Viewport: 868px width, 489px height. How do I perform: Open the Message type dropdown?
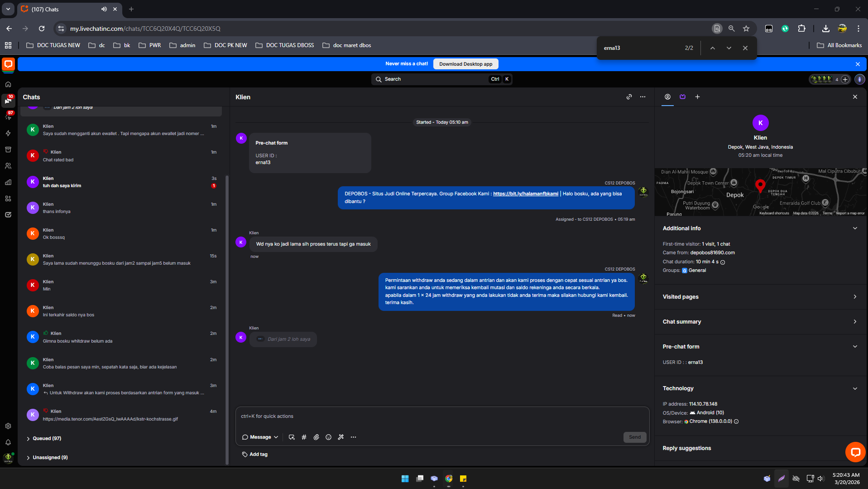[260, 437]
